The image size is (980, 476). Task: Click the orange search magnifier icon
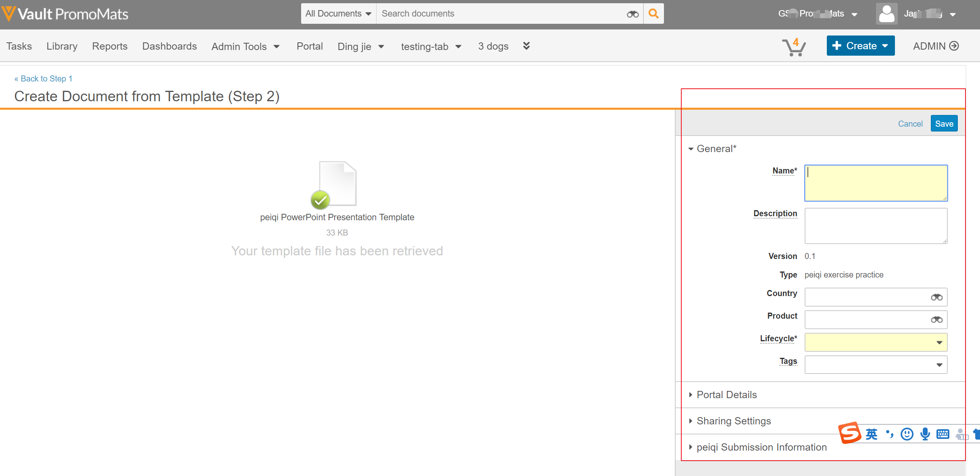(x=653, y=14)
